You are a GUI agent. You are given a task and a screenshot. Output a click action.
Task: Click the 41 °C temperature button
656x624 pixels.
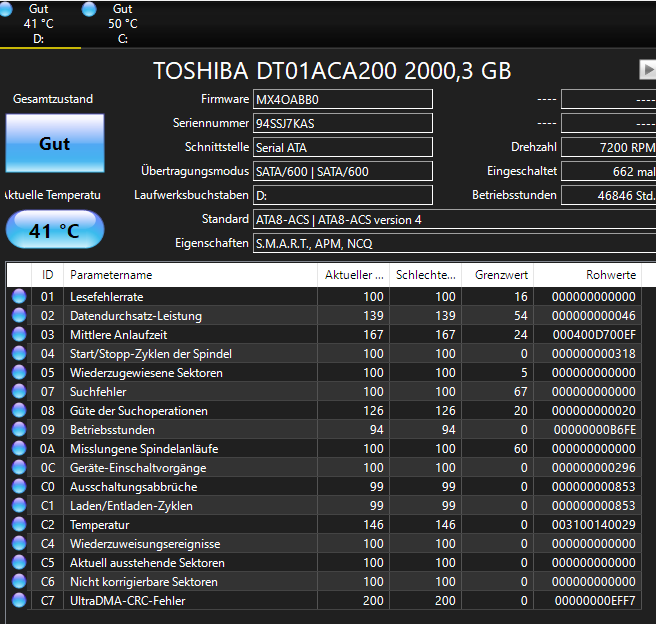tap(55, 230)
